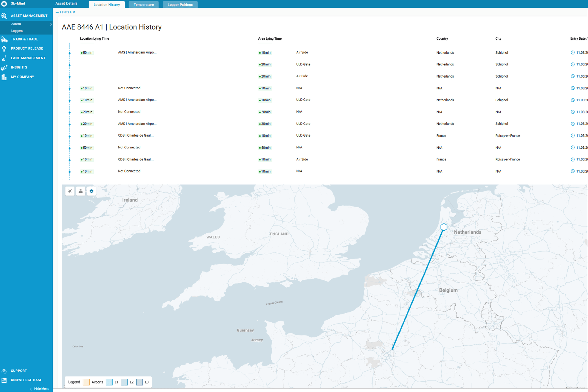Toggle the gateway router map button
The image size is (588, 392).
(81, 191)
